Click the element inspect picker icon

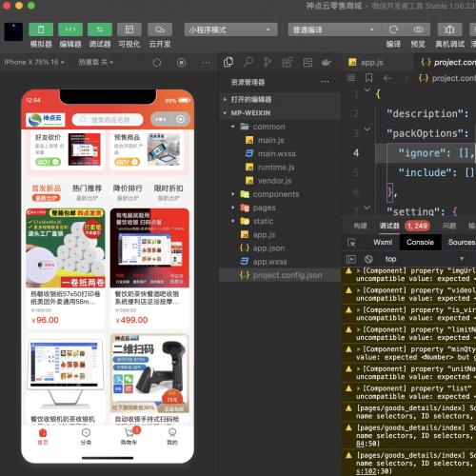tap(351, 243)
